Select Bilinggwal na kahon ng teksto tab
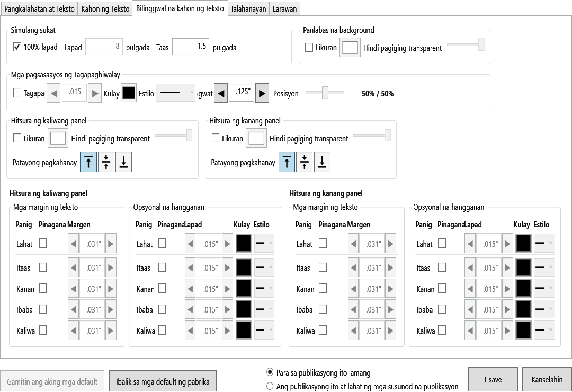 coord(180,8)
